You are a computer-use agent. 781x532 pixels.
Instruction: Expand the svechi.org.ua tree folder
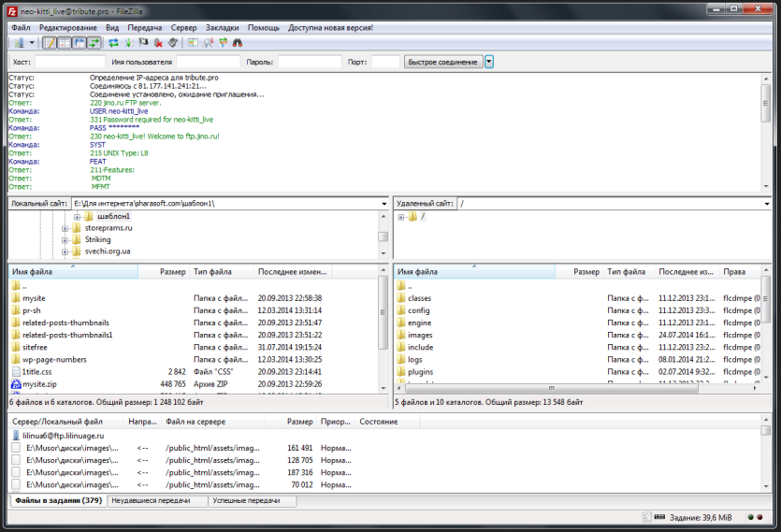click(65, 252)
